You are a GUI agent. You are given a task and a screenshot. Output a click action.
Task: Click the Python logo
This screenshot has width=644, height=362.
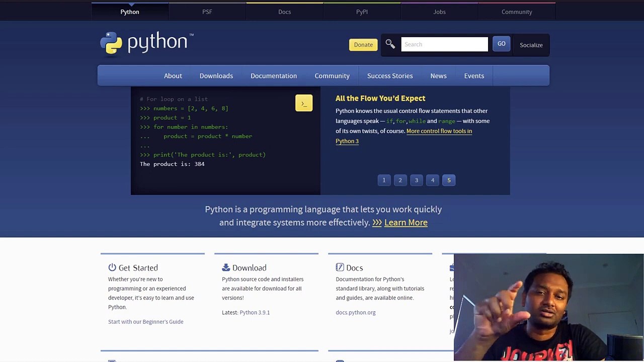point(147,43)
